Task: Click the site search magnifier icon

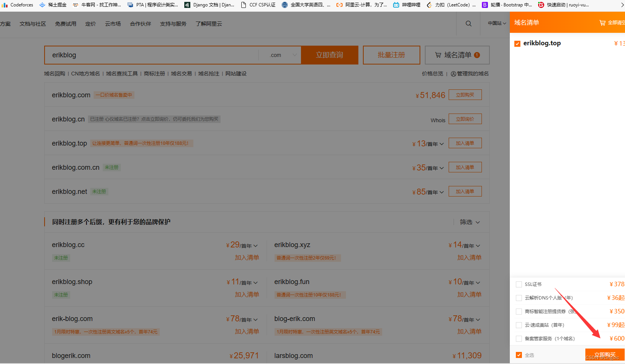Action: tap(468, 23)
